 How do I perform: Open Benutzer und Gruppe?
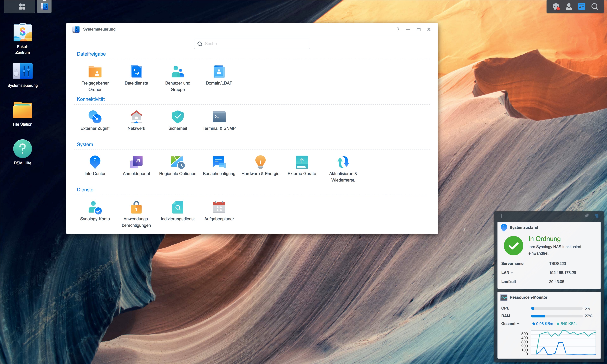(x=178, y=72)
